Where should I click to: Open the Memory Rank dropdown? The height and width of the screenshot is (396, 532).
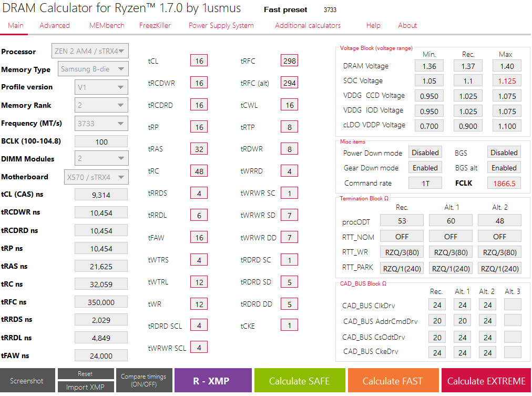click(101, 105)
